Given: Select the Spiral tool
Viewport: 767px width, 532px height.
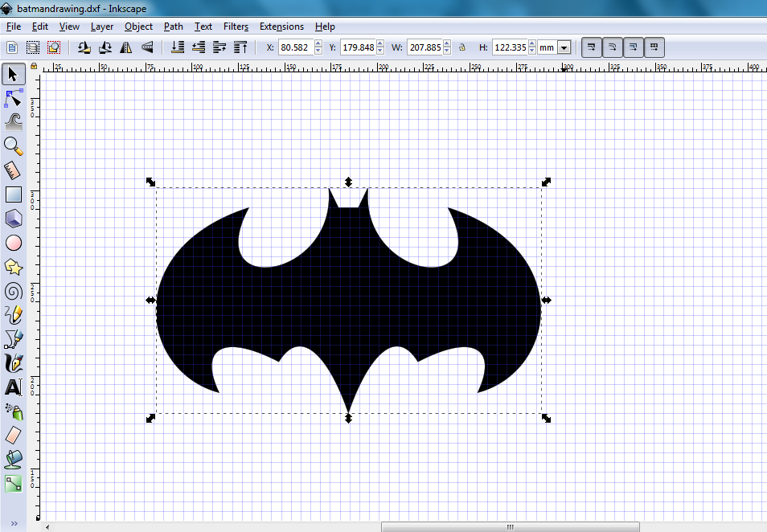Looking at the screenshot, I should point(13,292).
